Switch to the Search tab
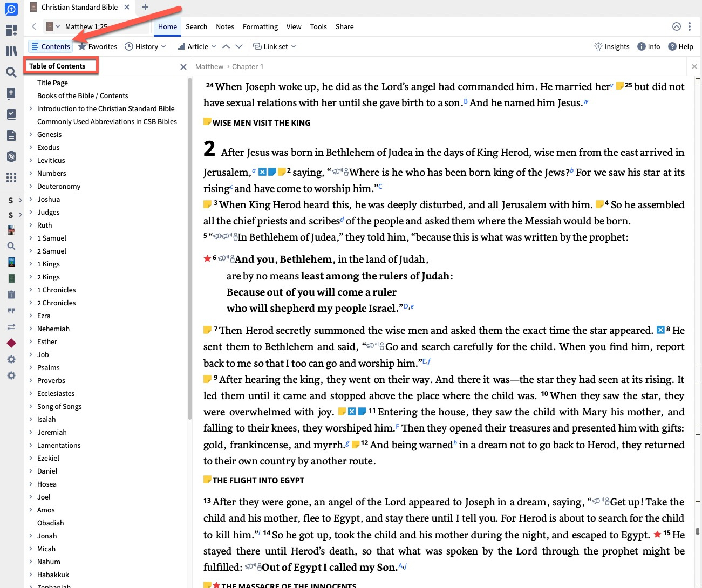 coord(196,26)
